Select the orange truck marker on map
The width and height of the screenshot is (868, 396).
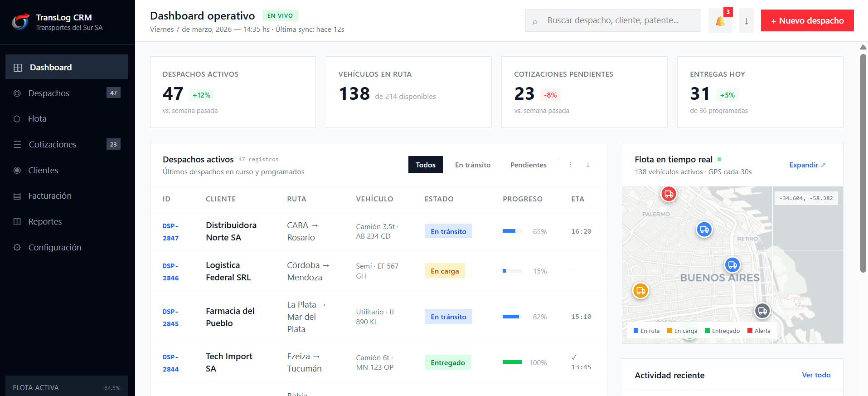[x=640, y=291]
